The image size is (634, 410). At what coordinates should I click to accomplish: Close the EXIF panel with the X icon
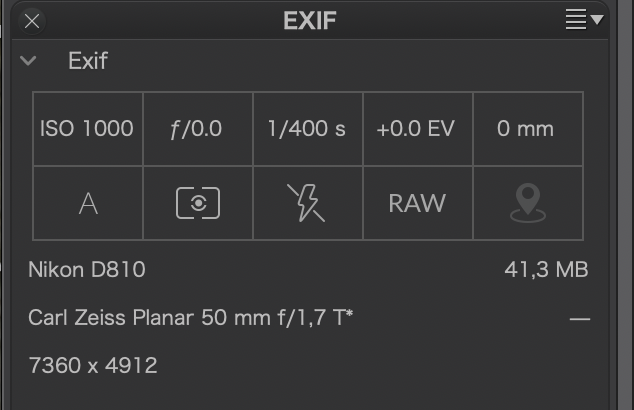(32, 21)
